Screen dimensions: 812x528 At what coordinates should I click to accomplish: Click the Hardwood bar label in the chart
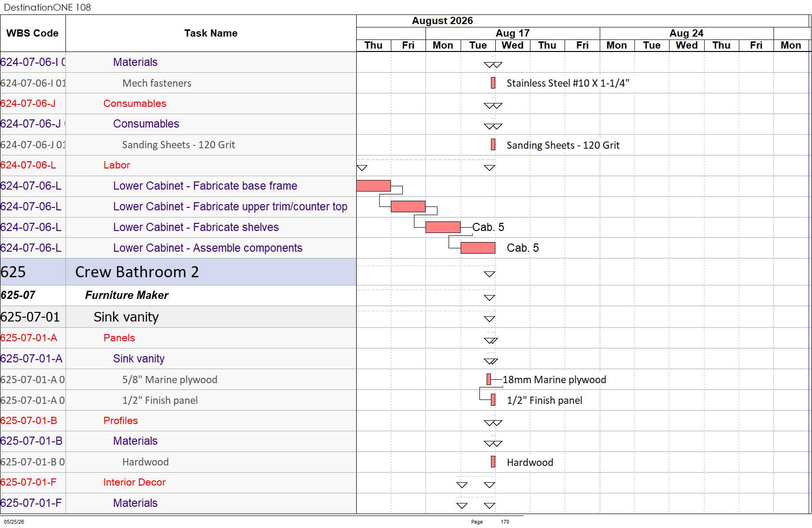[530, 463]
